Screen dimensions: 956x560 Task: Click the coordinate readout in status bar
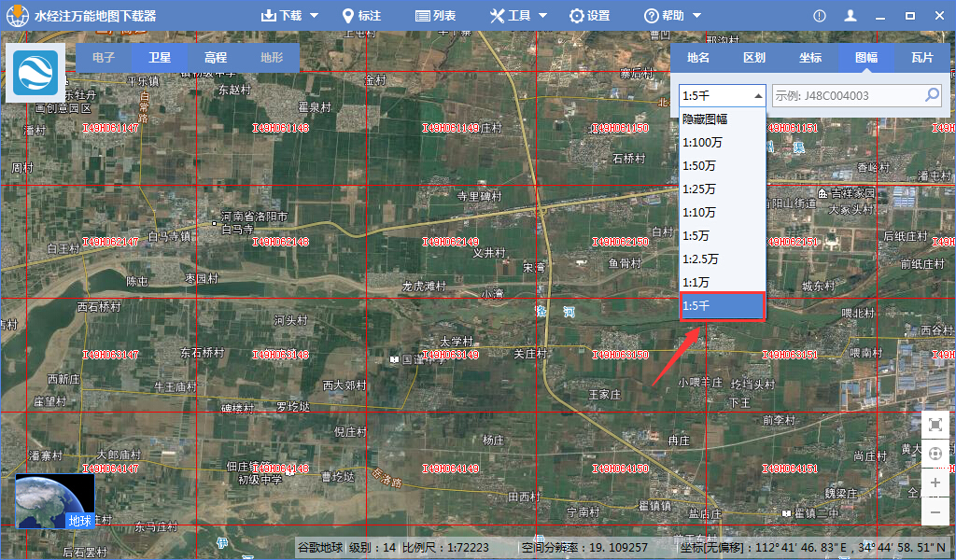click(813, 547)
